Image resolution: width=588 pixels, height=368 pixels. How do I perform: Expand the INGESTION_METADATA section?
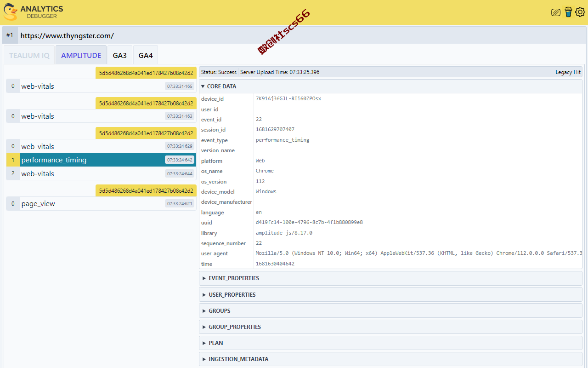(x=390, y=359)
